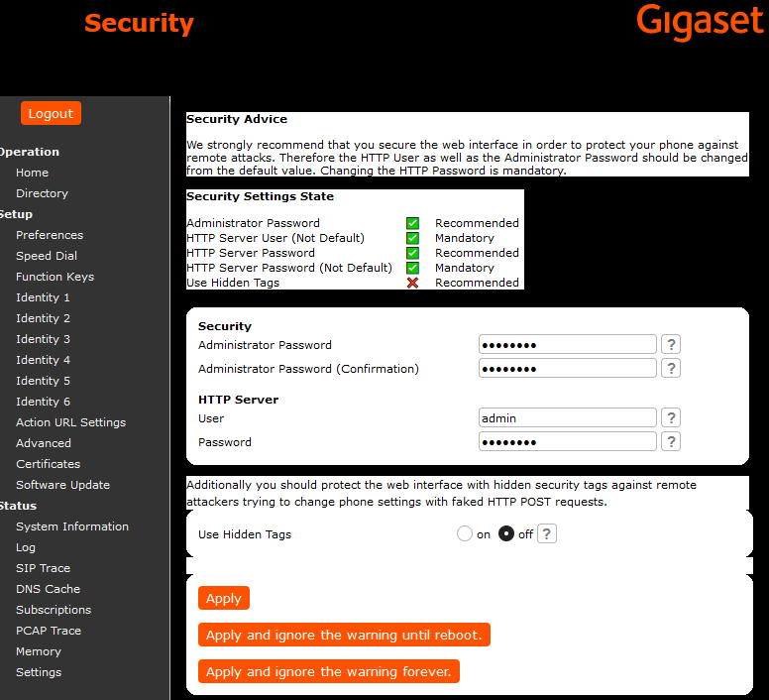Open Identity 2 settings
Screen dimensions: 769x700
[x=43, y=318]
